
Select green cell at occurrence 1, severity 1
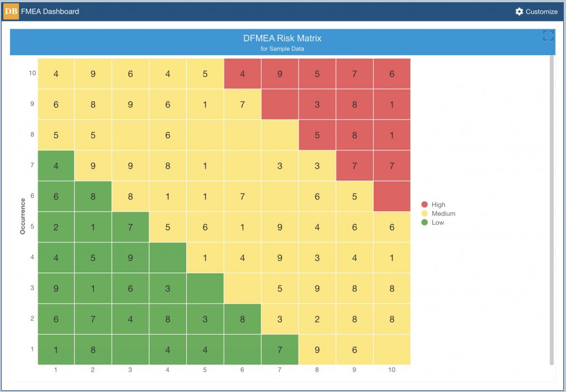coord(56,350)
